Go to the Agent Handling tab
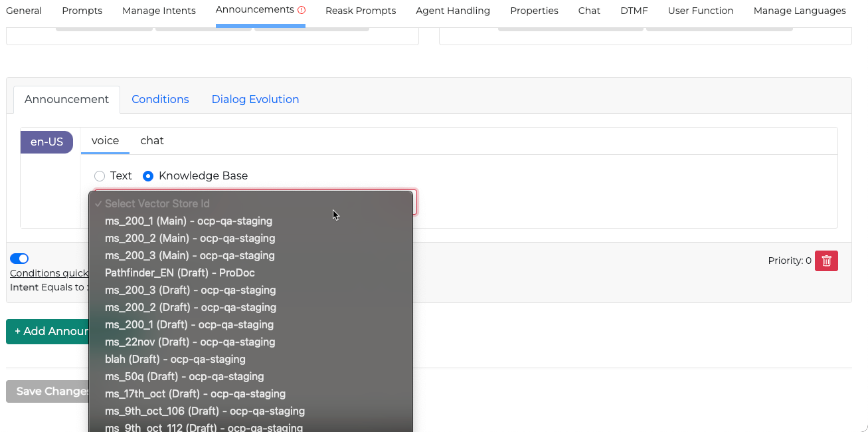Image resolution: width=868 pixels, height=432 pixels. tap(453, 11)
